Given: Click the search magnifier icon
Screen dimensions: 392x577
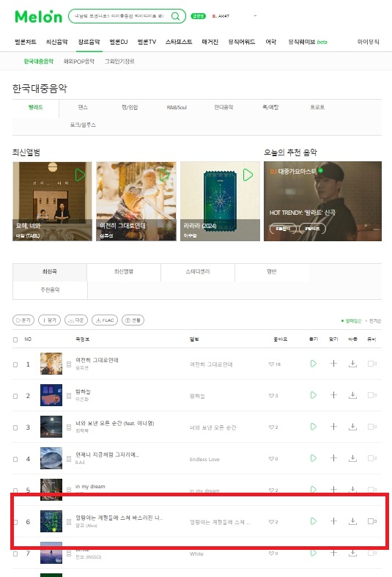Looking at the screenshot, I should click(x=175, y=16).
